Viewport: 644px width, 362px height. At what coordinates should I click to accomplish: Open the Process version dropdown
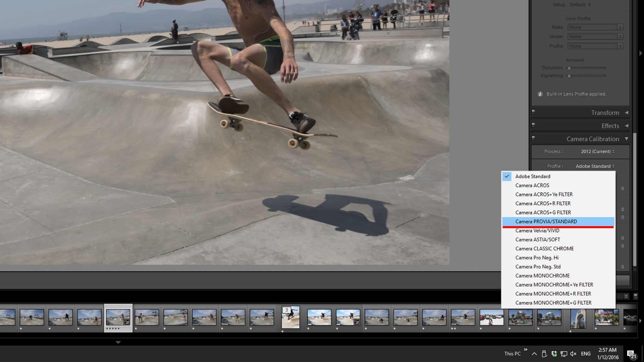(x=597, y=151)
